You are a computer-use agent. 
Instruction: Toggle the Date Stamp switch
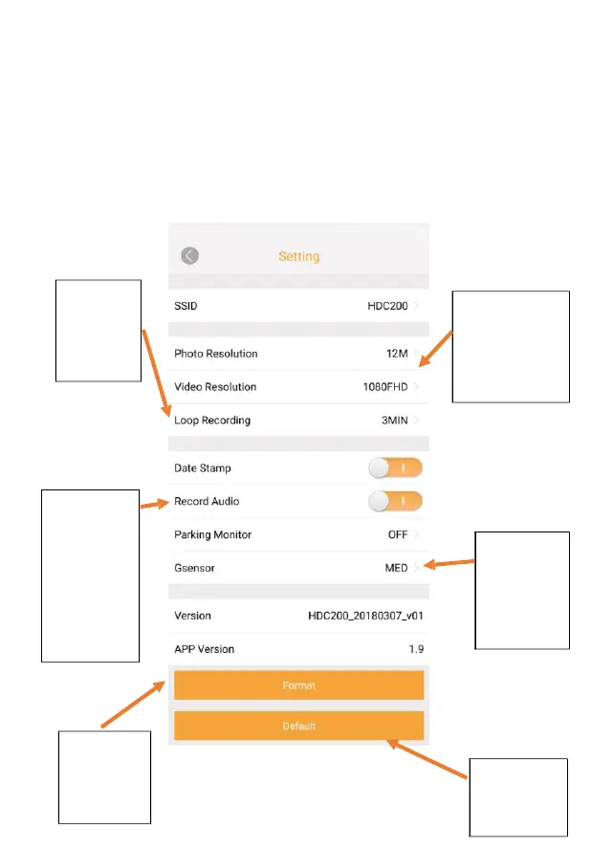point(395,468)
